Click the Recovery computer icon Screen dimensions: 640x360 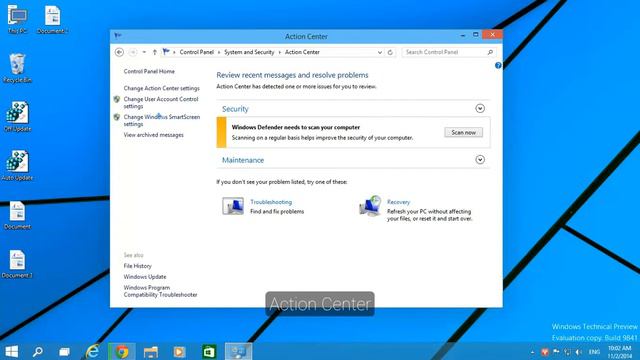click(370, 205)
